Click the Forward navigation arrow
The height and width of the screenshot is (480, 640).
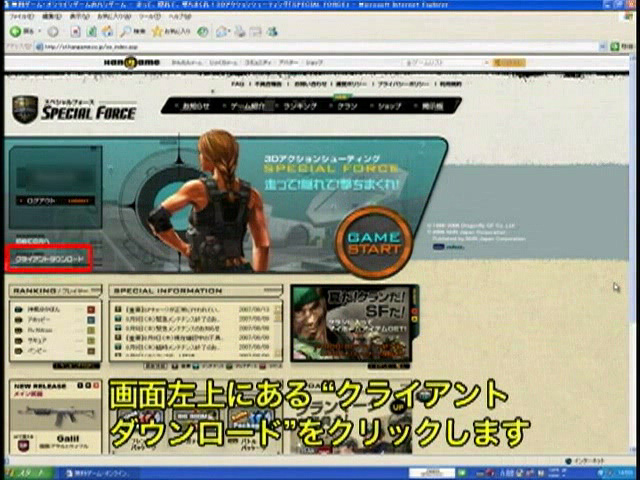53,31
